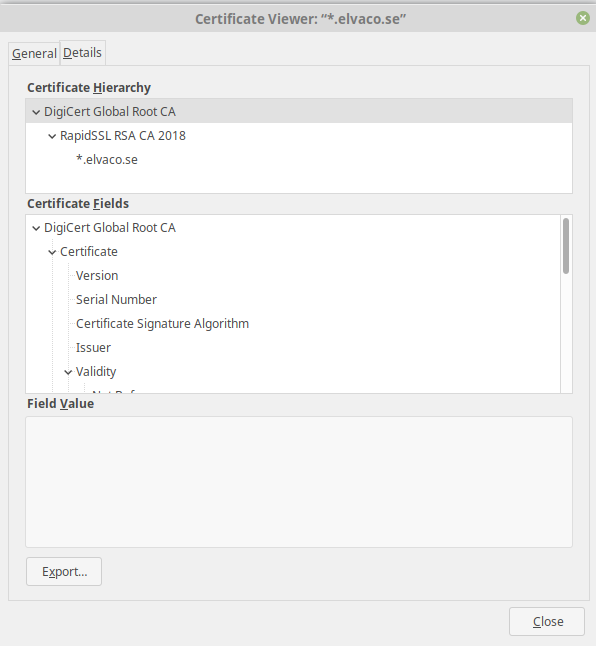596x646 pixels.
Task: Select the Serial Number field
Action: click(x=117, y=300)
